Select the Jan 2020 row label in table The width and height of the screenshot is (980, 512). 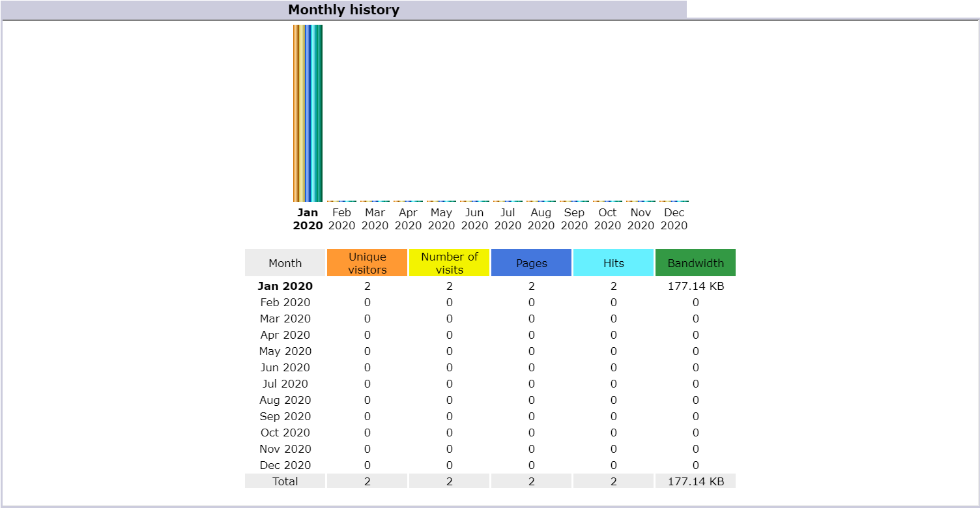(285, 286)
